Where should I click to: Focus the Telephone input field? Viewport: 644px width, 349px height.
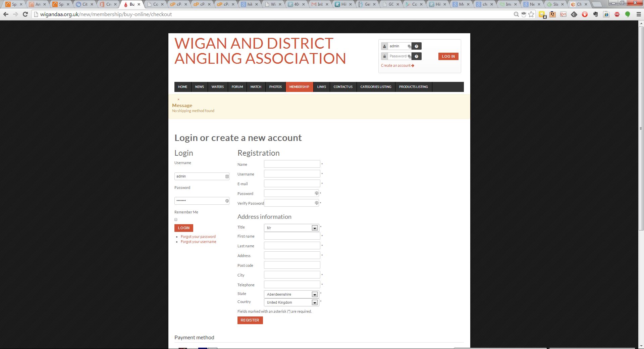[x=292, y=285]
